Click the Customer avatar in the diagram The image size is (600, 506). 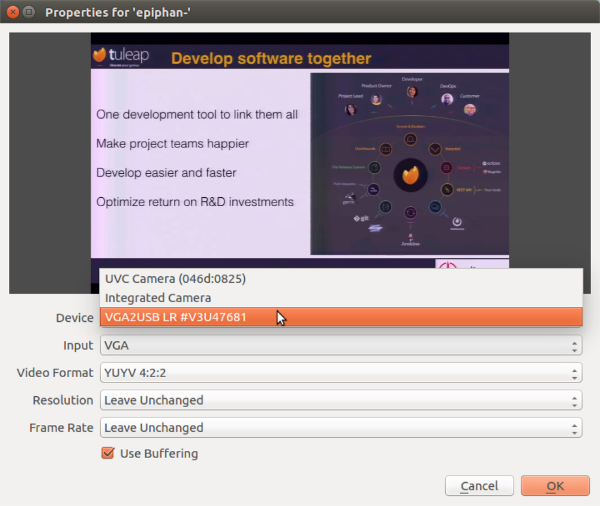[x=470, y=110]
